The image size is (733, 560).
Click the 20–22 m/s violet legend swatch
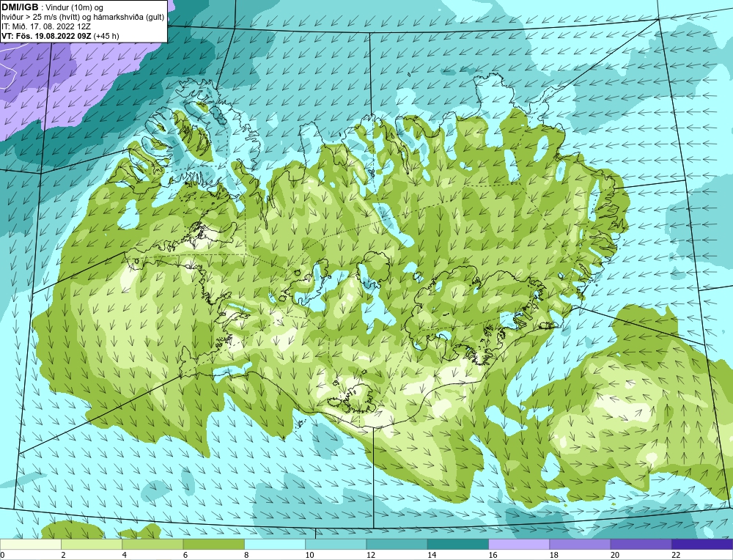click(x=641, y=544)
